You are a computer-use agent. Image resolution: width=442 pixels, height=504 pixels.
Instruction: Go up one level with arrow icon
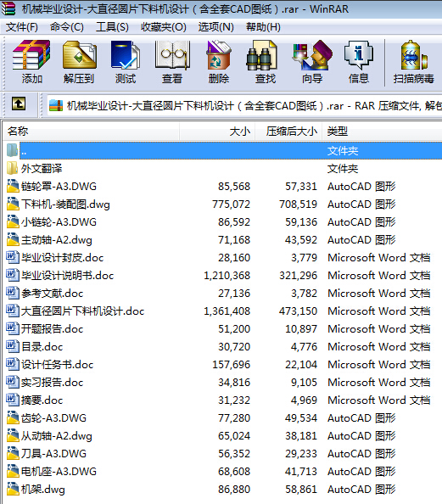click(19, 104)
